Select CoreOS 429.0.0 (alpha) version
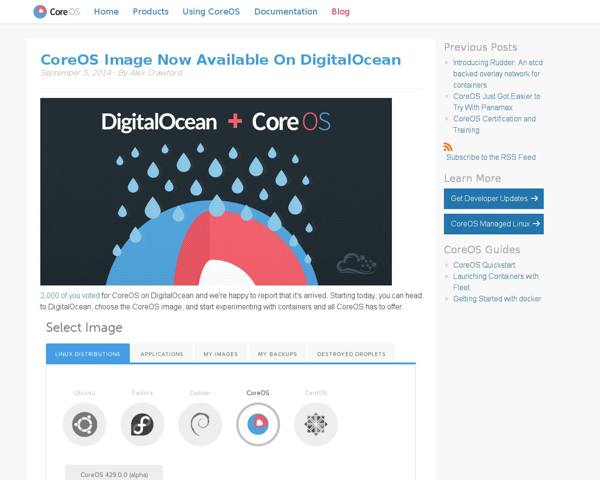This screenshot has width=600, height=480. point(114,474)
